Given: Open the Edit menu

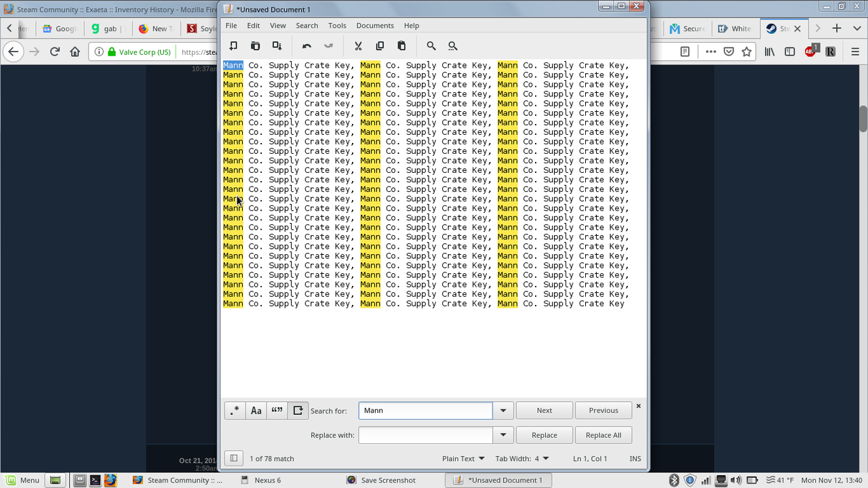Looking at the screenshot, I should pyautogui.click(x=254, y=25).
